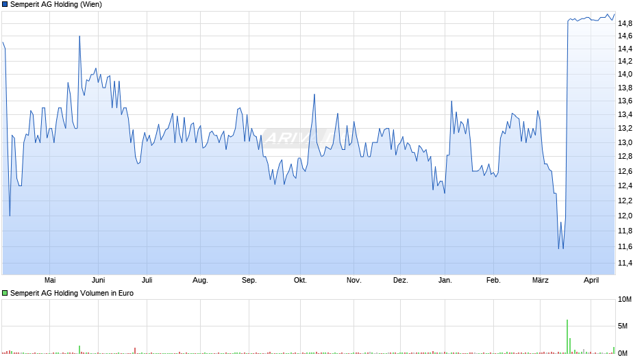Click the 11,6 price axis value
Image resolution: width=644 pixels, height=360 pixels.
625,246
